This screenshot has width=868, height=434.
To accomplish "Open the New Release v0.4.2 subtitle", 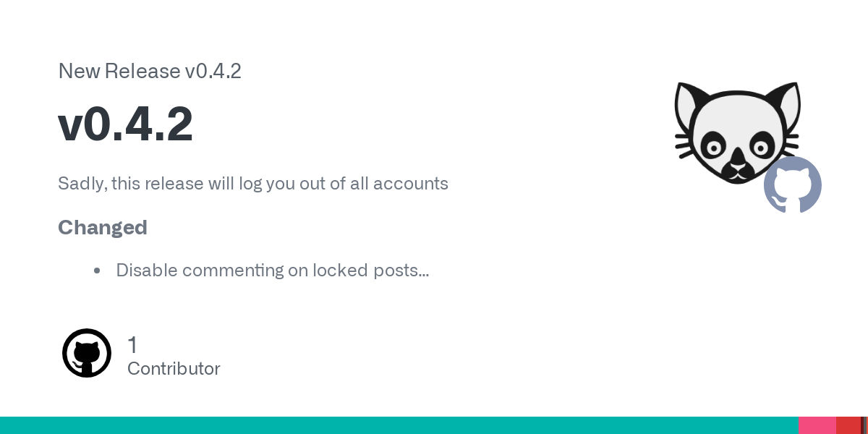I will (x=150, y=71).
